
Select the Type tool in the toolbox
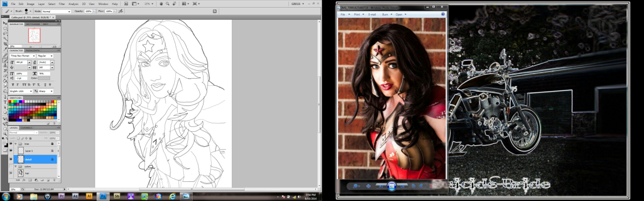coord(5,102)
